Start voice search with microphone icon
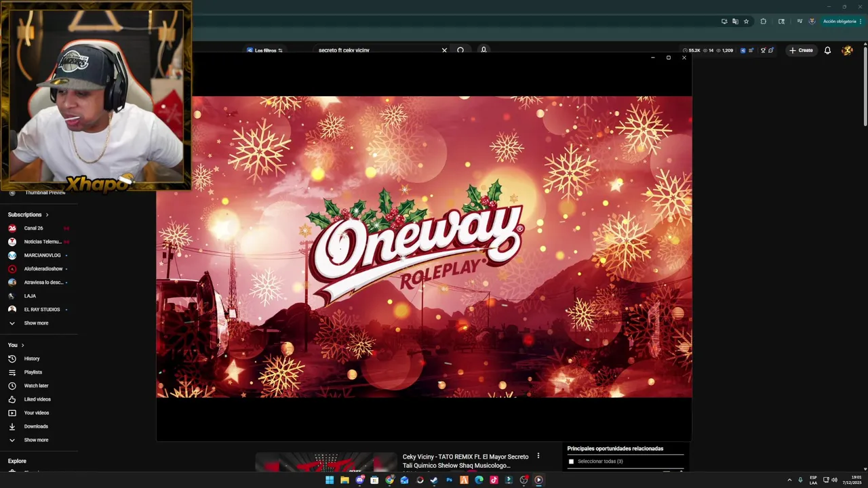 point(484,50)
